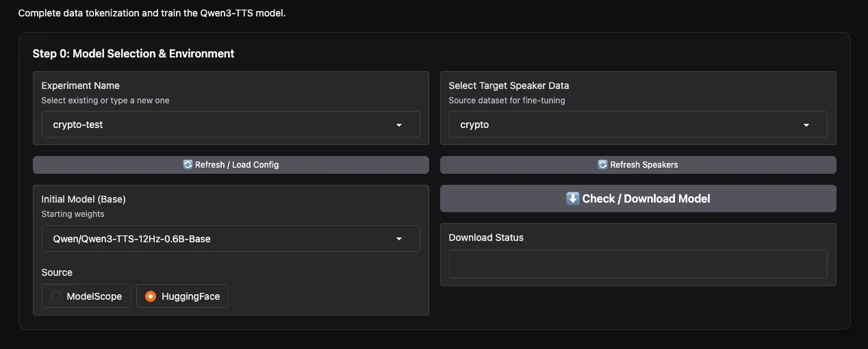The image size is (868, 349).
Task: Click the Source dataset for fine-tuning hint text
Action: click(x=507, y=101)
